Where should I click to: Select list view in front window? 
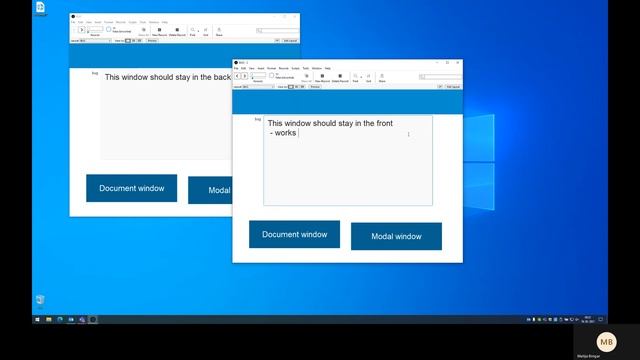[x=297, y=87]
